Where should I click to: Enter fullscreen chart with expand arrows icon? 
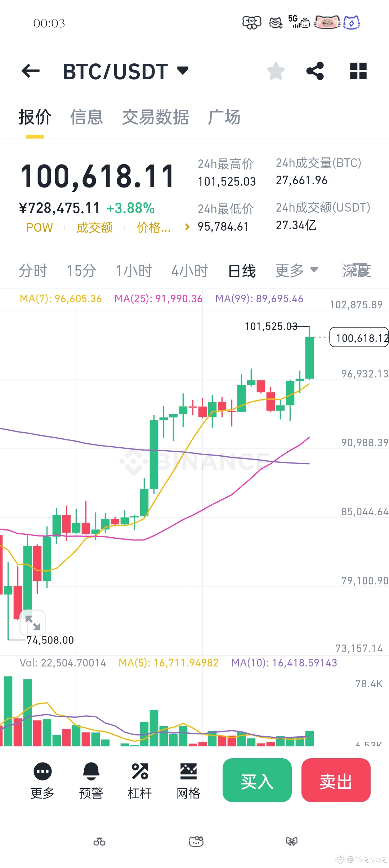[x=33, y=623]
